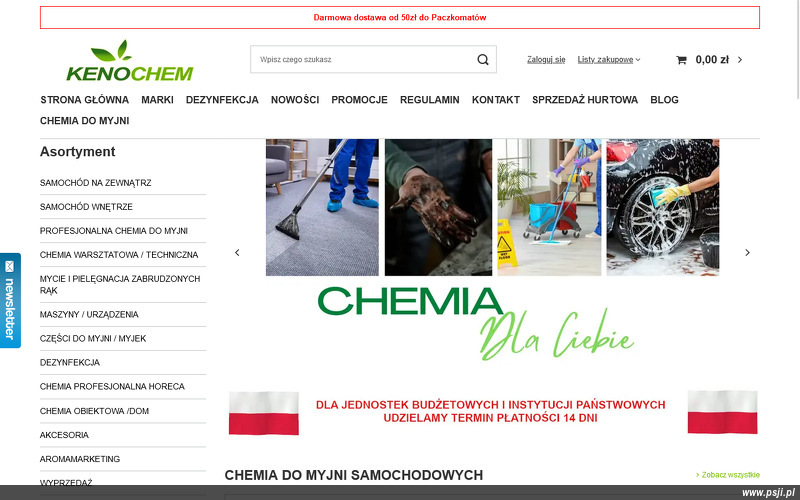800x500 pixels.
Task: Open the newsletter side tab
Action: click(10, 301)
